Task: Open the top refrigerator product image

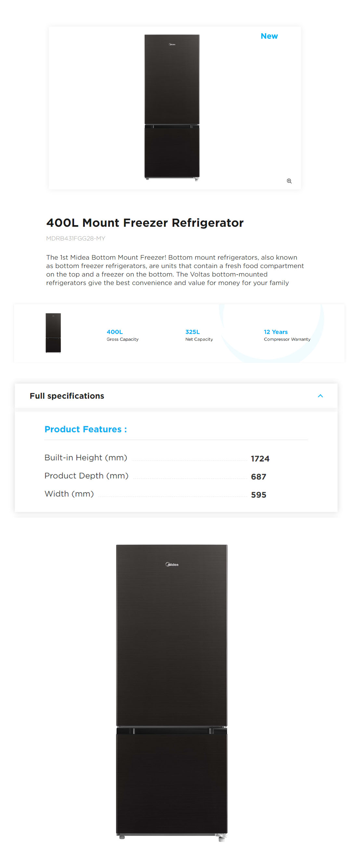Action: click(x=172, y=107)
